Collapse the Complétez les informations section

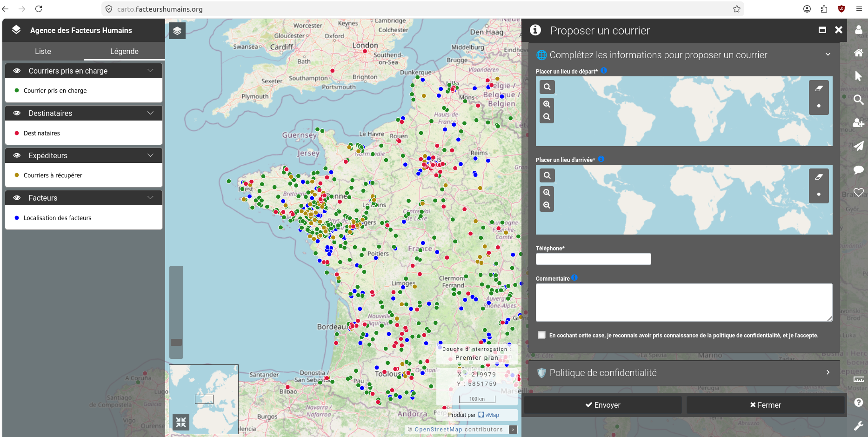tap(828, 54)
